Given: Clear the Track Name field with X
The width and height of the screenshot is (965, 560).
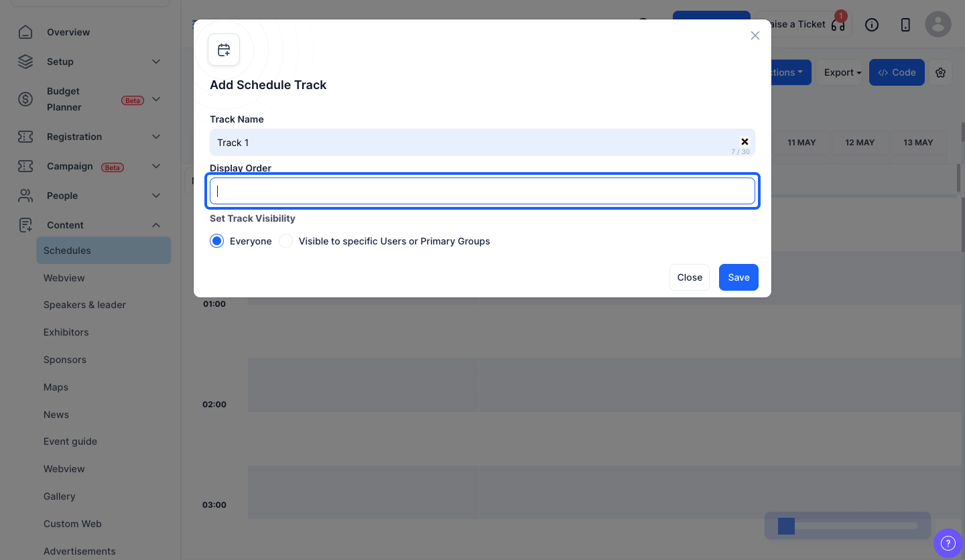Looking at the screenshot, I should click(x=745, y=142).
